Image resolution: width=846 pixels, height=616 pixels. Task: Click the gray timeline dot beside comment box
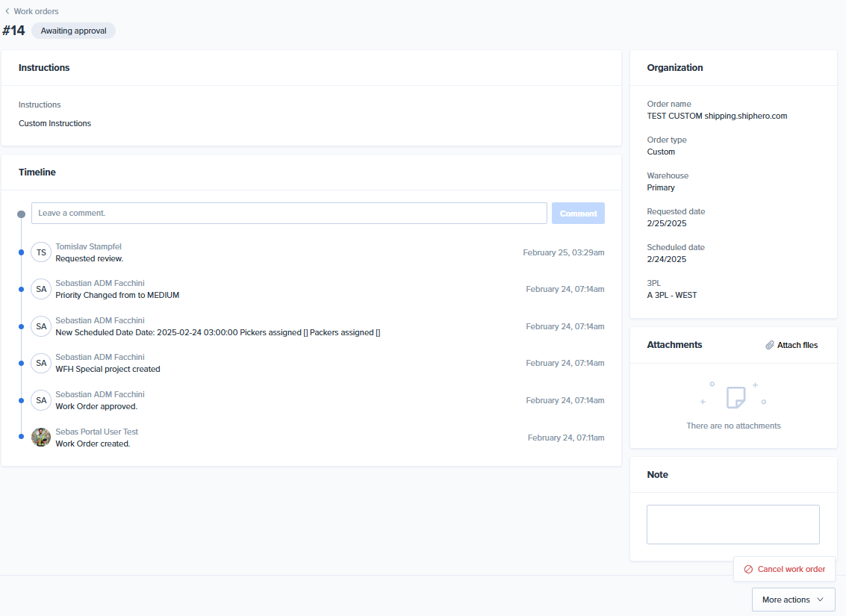click(21, 214)
